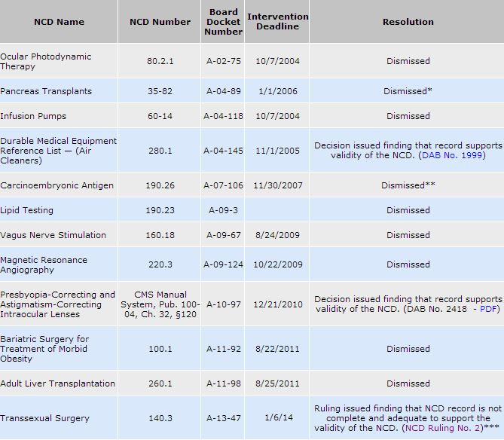Click the 11/30/2007 deadline

[x=278, y=185]
